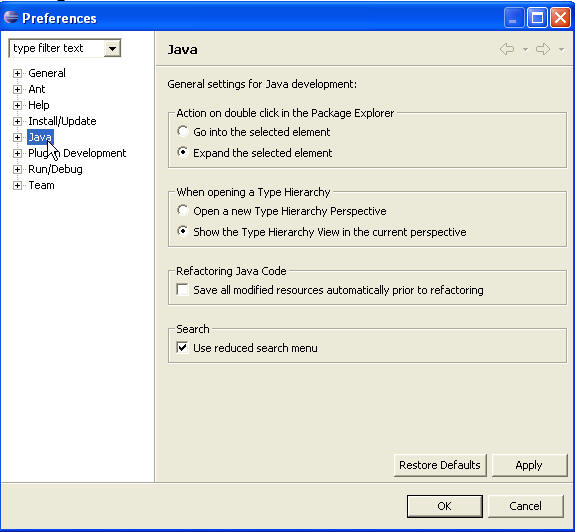Select the Install/Update category
Image resolution: width=575 pixels, height=532 pixels.
click(x=62, y=121)
